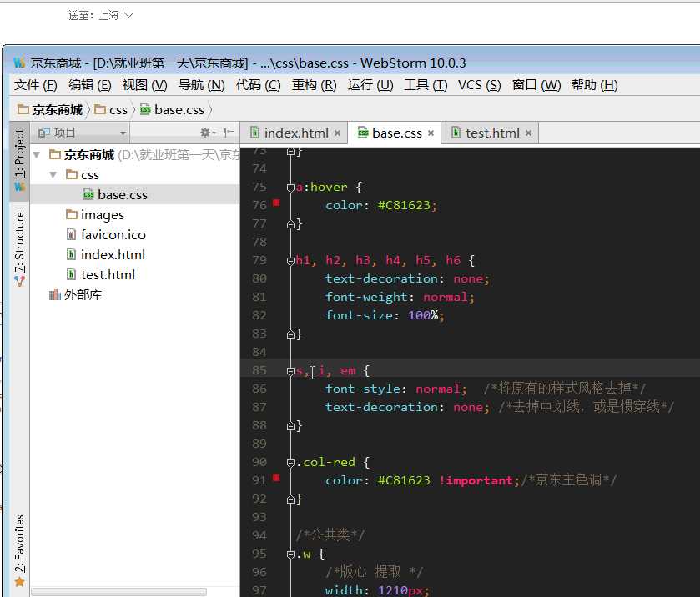
Task: Open the 送至: 上海 location dropdown
Action: (x=101, y=15)
